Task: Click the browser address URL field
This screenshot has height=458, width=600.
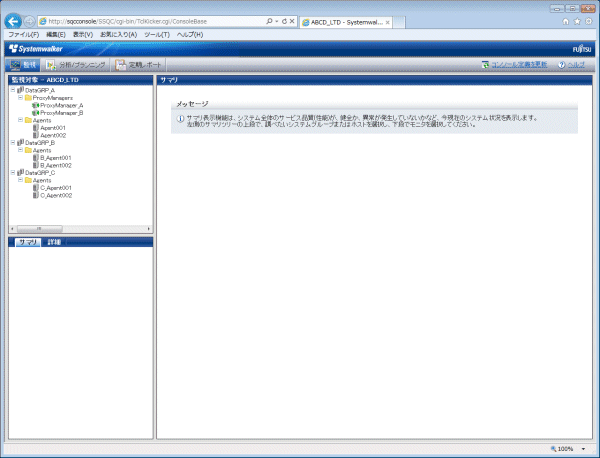Action: [x=153, y=21]
